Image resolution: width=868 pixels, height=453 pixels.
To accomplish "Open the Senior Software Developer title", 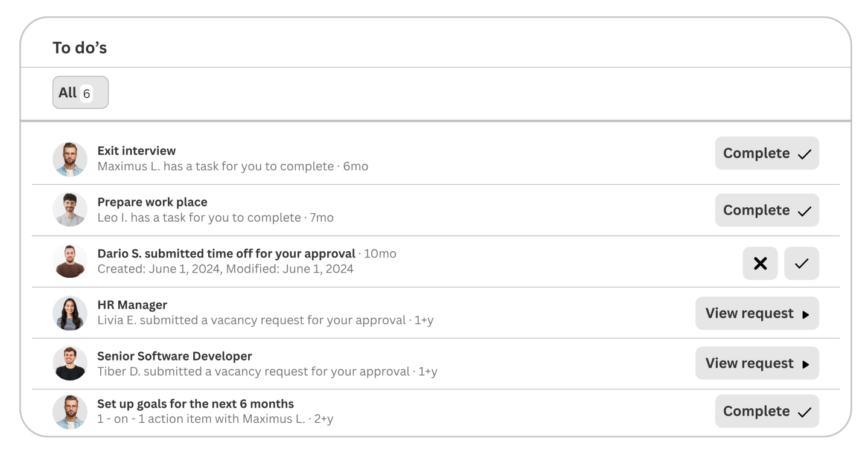I will (174, 356).
